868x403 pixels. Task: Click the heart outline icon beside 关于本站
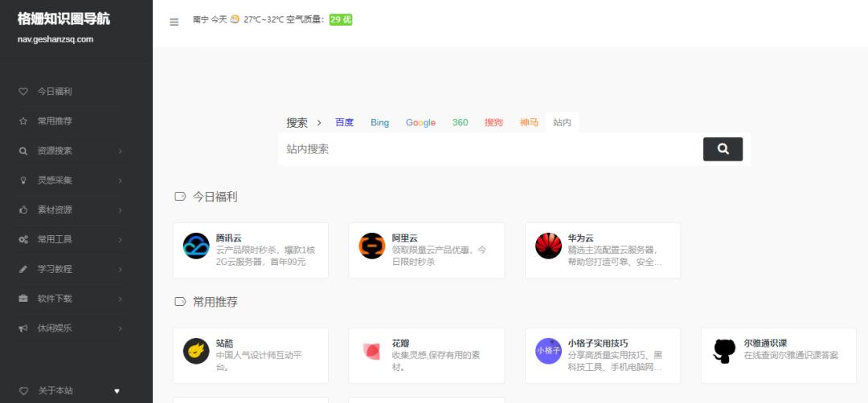click(x=23, y=391)
